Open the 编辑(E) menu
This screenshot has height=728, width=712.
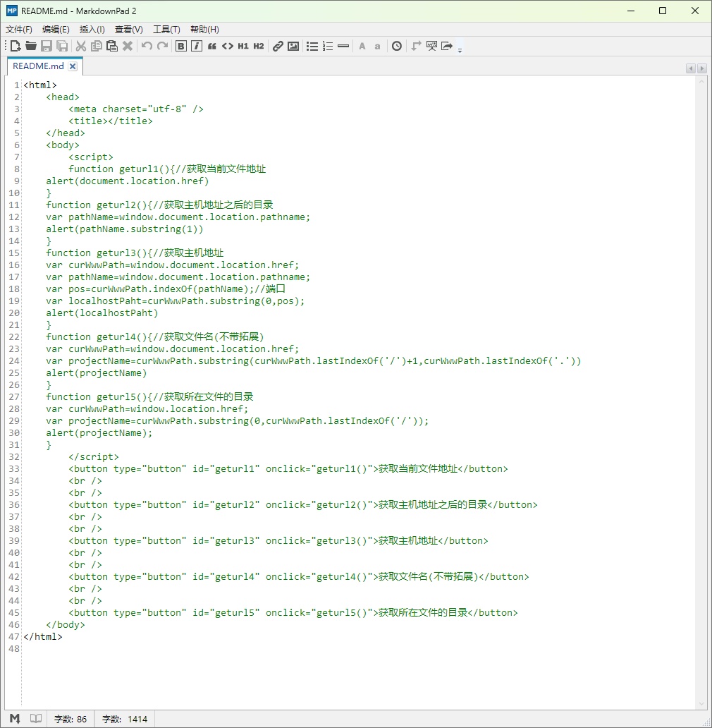tap(56, 29)
